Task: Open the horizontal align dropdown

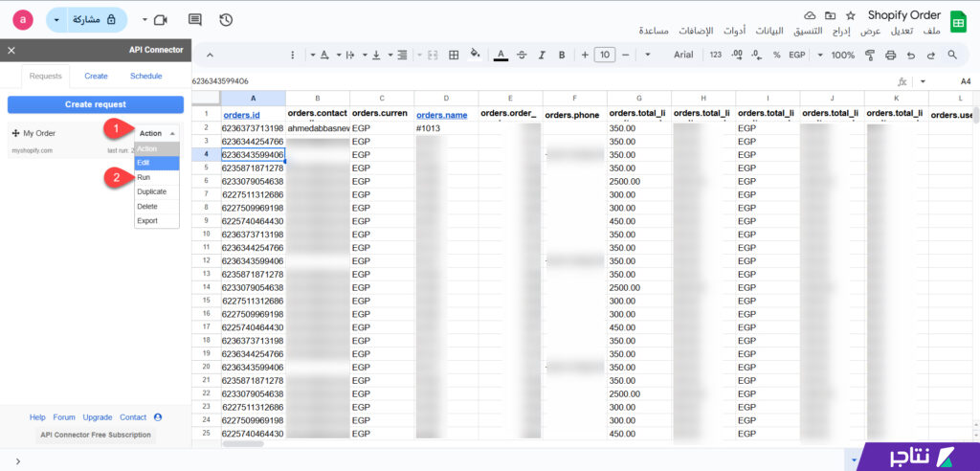Action: [398, 55]
